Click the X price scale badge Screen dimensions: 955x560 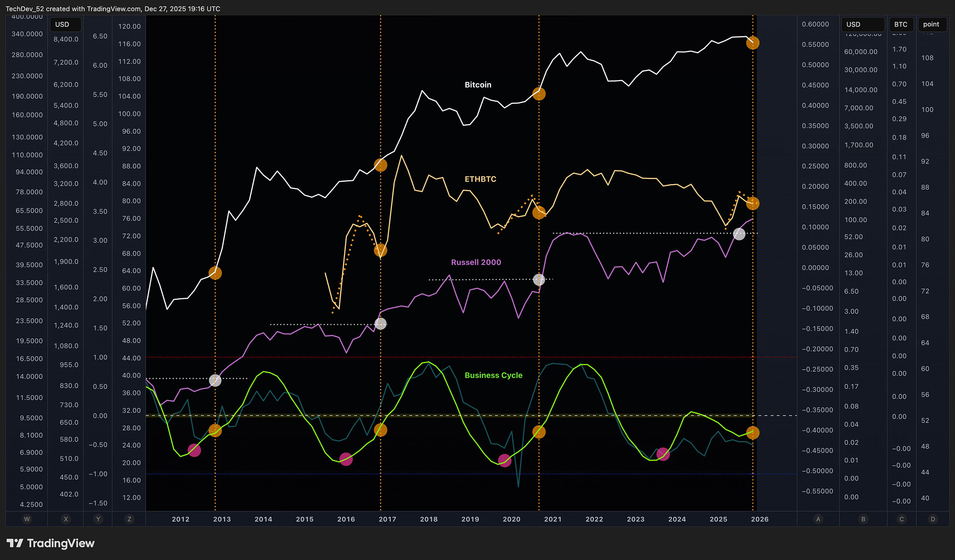point(66,519)
